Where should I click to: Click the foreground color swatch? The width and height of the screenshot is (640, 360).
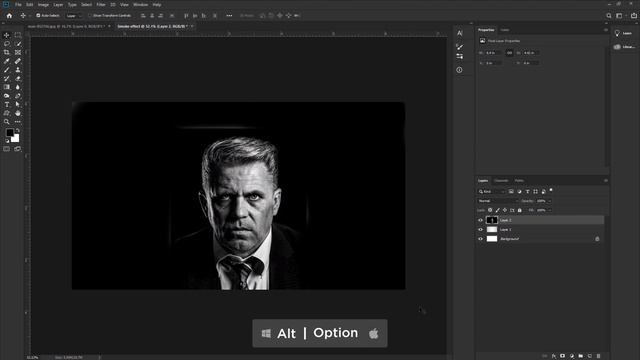[10, 133]
